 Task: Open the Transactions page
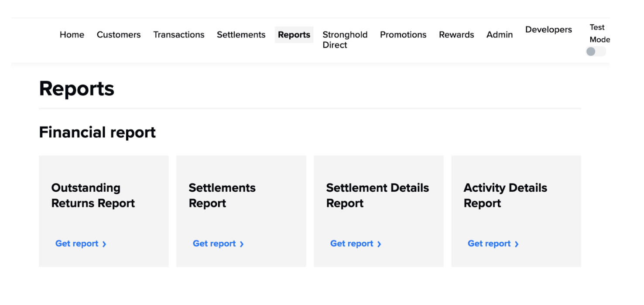point(179,34)
